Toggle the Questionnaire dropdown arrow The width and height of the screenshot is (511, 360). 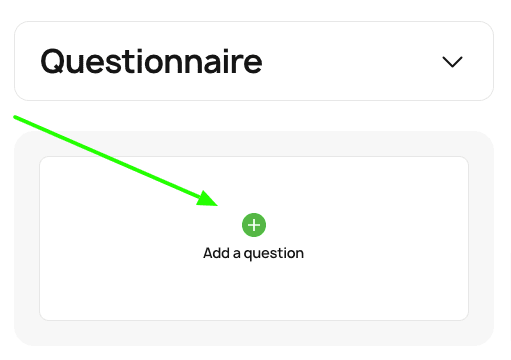point(452,62)
